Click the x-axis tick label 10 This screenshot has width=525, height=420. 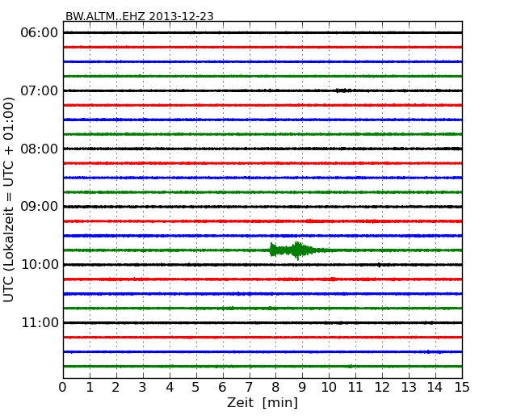coord(329,387)
